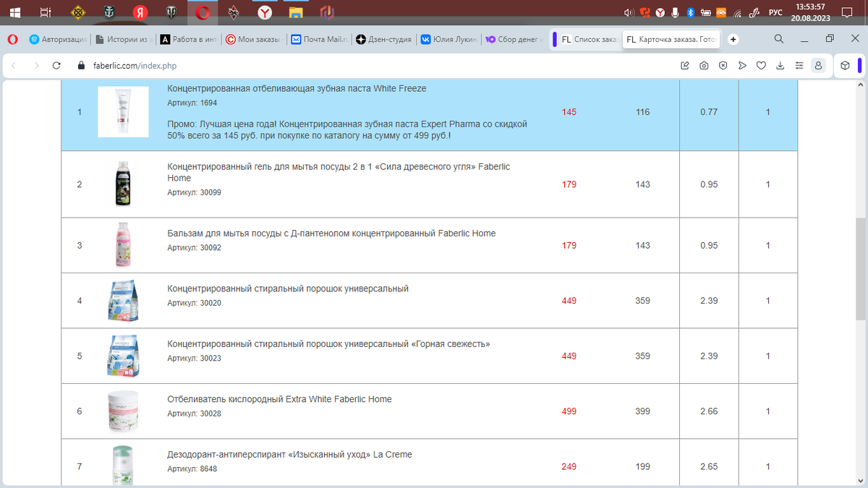This screenshot has height=488, width=868.
Task: Open the extensions cube icon
Action: point(845,66)
